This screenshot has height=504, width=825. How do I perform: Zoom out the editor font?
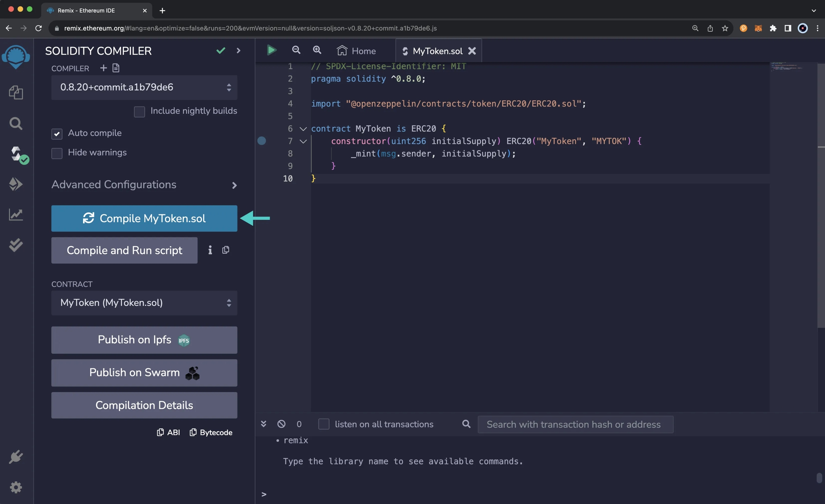pos(296,50)
